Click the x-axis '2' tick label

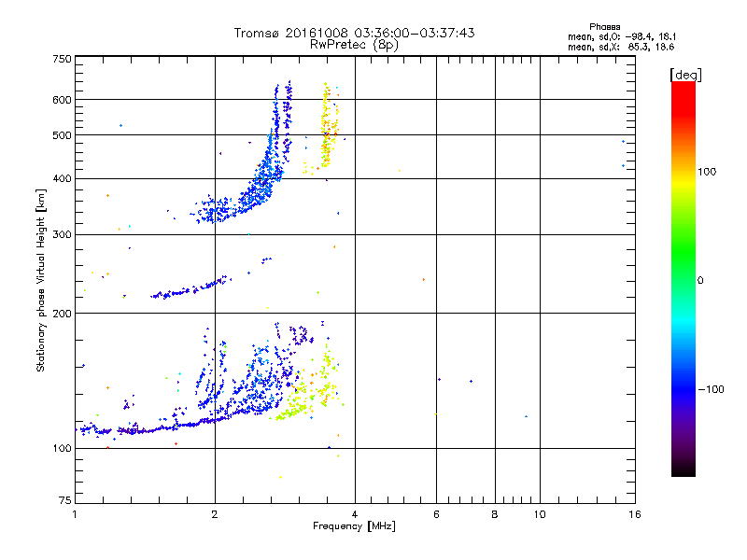click(215, 514)
